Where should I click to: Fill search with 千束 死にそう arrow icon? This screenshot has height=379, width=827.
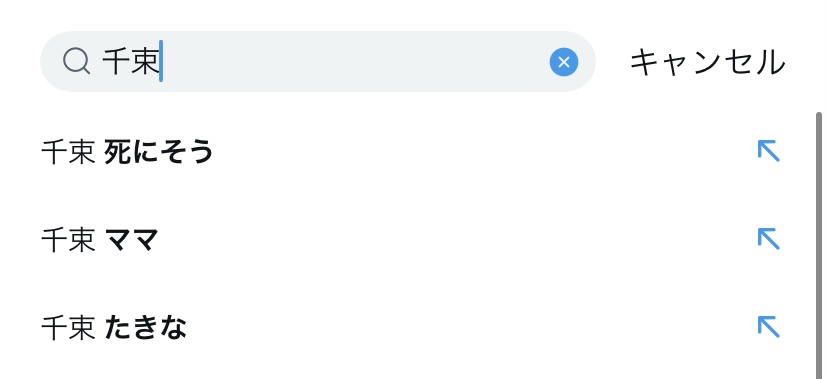[768, 151]
